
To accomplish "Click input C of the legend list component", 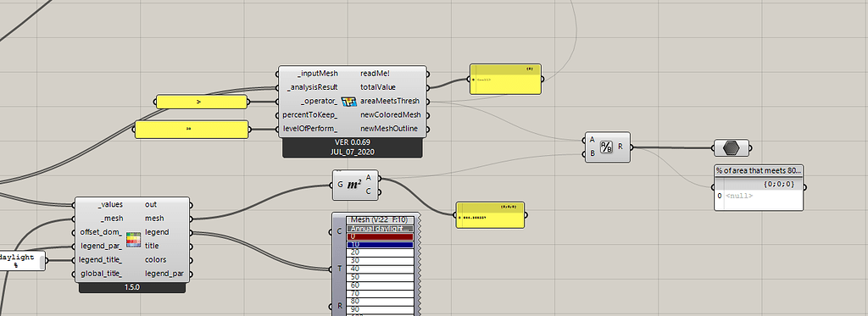I will [339, 231].
